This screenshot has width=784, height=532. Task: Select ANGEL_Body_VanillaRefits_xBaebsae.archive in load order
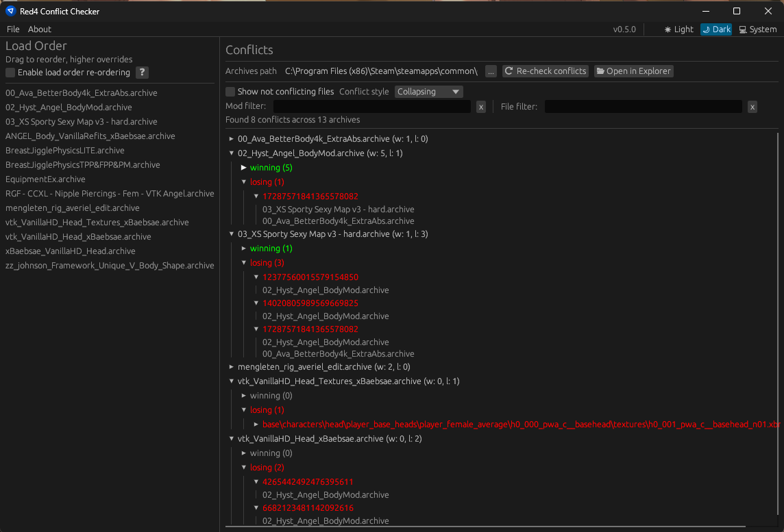(x=90, y=136)
